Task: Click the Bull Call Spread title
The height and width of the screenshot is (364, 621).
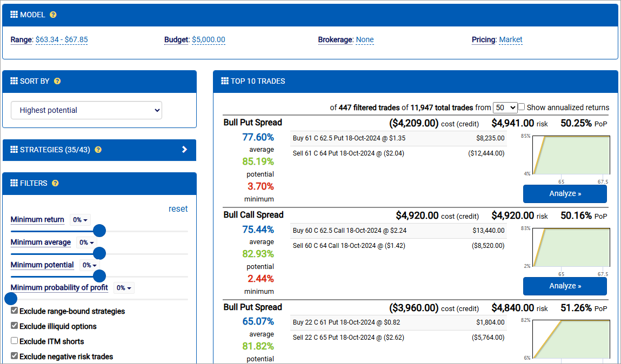Action: 253,215
